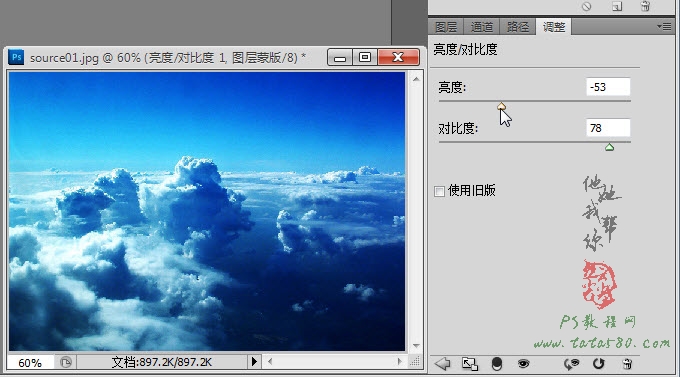Click the 亮度 value field showing -53
This screenshot has width=680, height=377.
pyautogui.click(x=608, y=87)
